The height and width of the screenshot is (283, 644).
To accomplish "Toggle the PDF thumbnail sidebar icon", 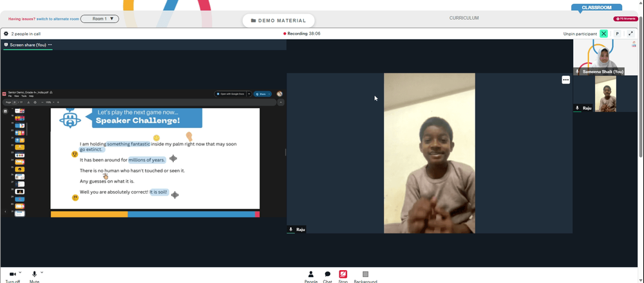I will coord(5,111).
